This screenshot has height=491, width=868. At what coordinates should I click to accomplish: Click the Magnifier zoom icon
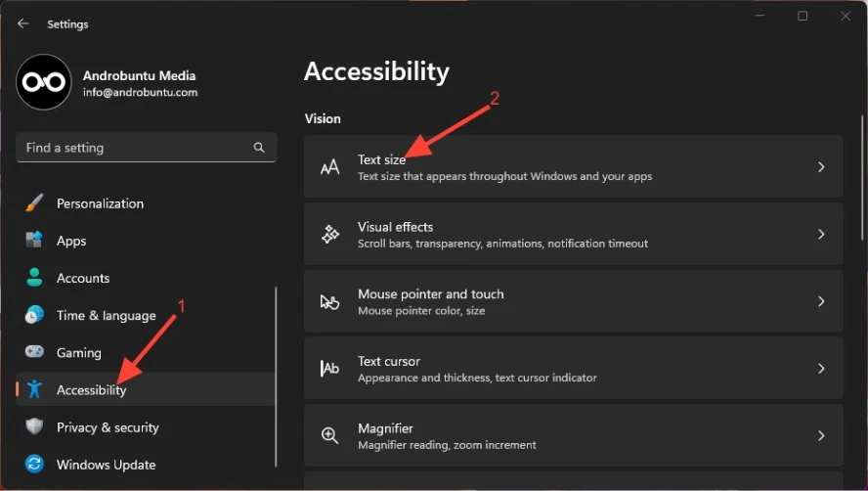click(x=330, y=435)
